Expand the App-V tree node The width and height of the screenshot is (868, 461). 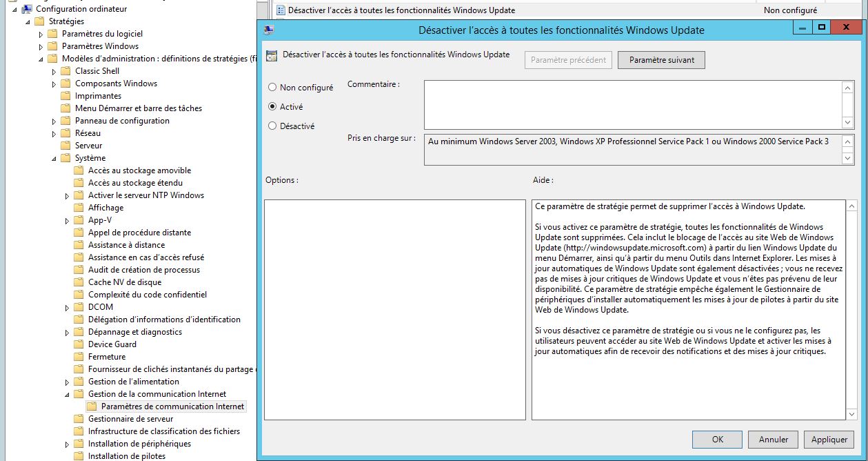coord(67,220)
